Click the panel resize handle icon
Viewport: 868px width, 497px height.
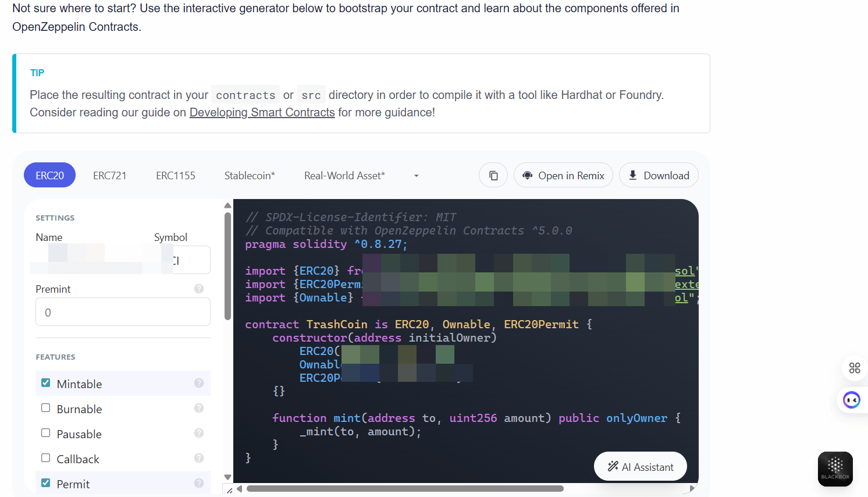[x=230, y=490]
